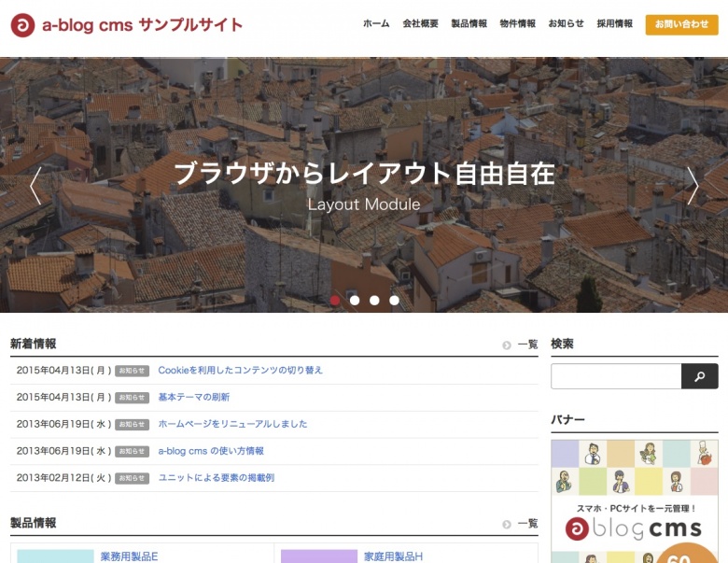Viewport: 728px width, 563px height.
Task: Open the Cookieを利用したコンテンツの切り替え article link
Action: pos(240,371)
